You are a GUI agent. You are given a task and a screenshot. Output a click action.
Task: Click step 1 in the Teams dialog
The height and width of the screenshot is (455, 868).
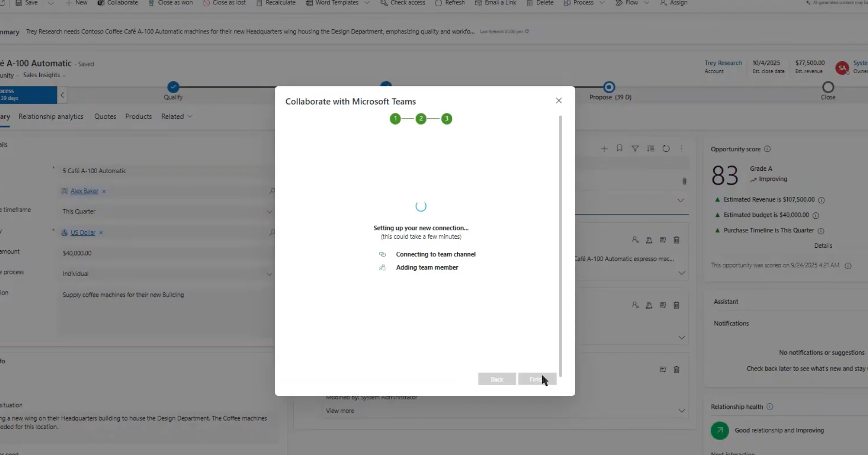point(395,118)
